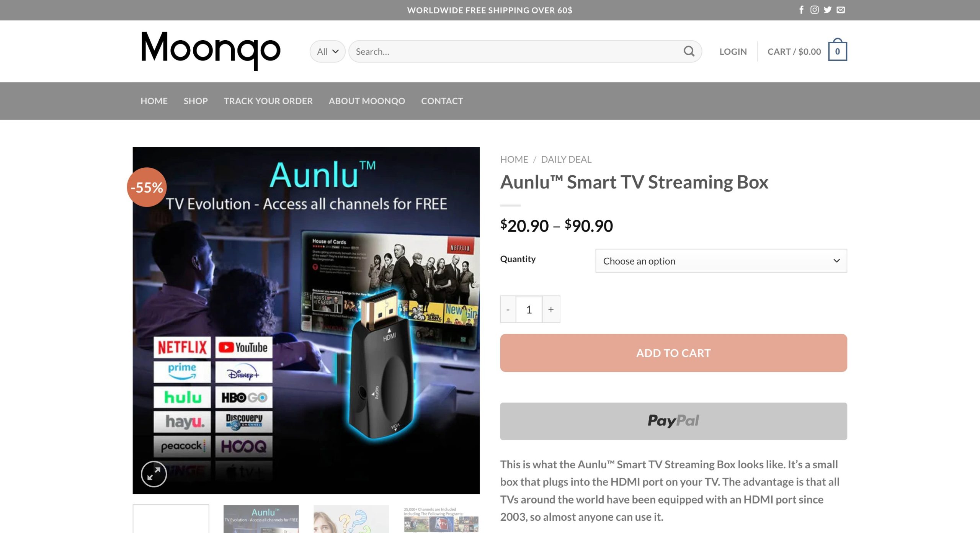Click the Daily Deal breadcrumb link
The image size is (980, 533).
(566, 159)
